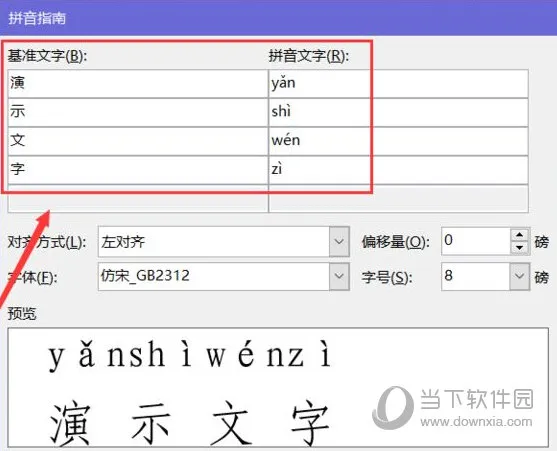Click the 基准文字(B) label
557x451 pixels.
pyautogui.click(x=47, y=56)
